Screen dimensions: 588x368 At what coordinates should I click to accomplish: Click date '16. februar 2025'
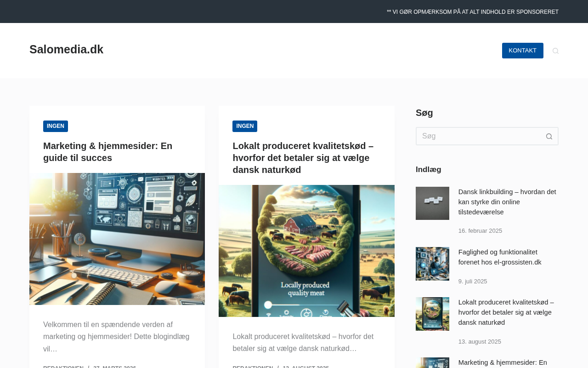pyautogui.click(x=480, y=231)
